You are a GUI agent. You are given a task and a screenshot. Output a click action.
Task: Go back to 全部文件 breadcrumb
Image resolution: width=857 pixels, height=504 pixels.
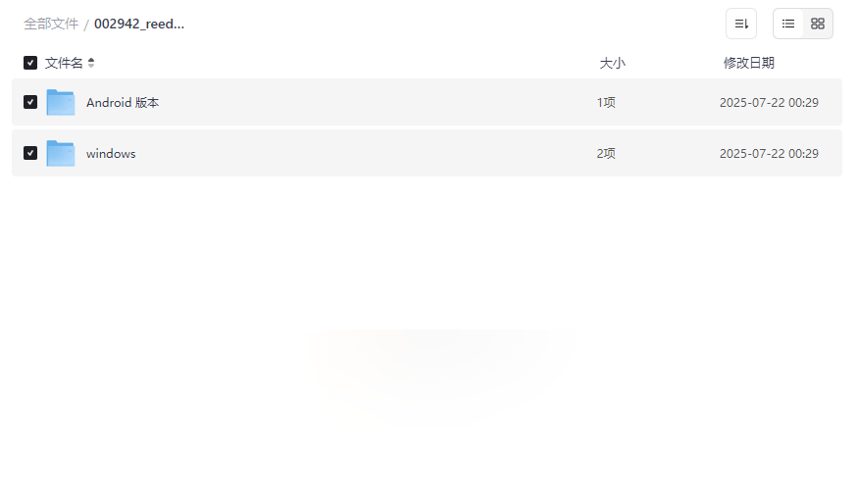(51, 24)
